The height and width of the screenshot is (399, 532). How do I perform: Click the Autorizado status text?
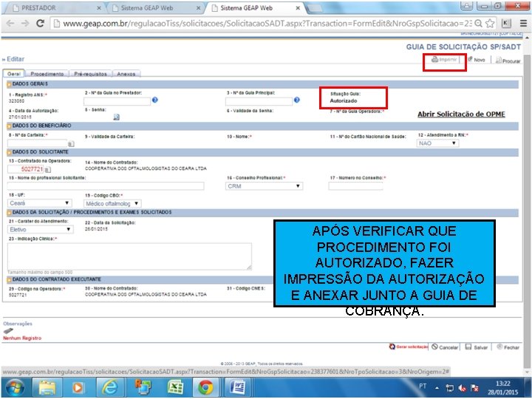coord(344,100)
